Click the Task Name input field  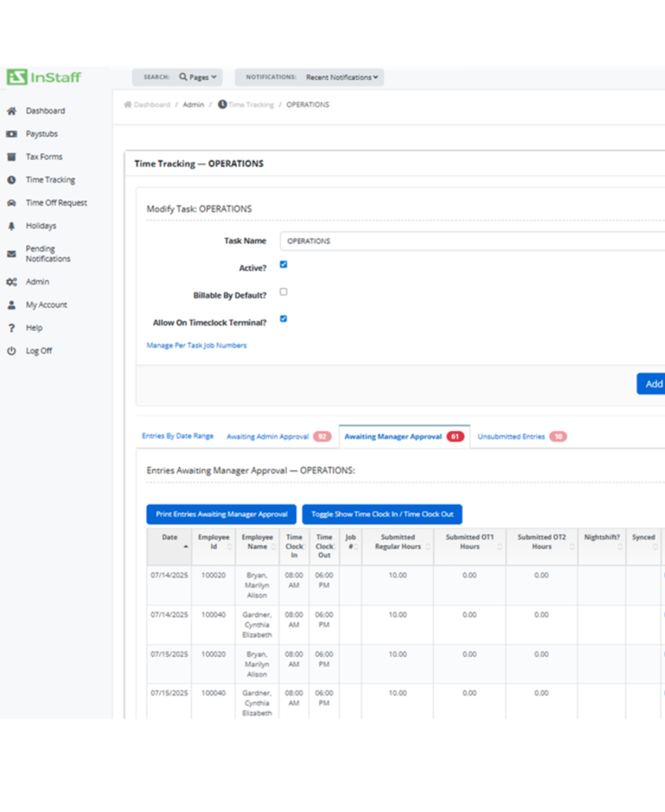click(473, 242)
